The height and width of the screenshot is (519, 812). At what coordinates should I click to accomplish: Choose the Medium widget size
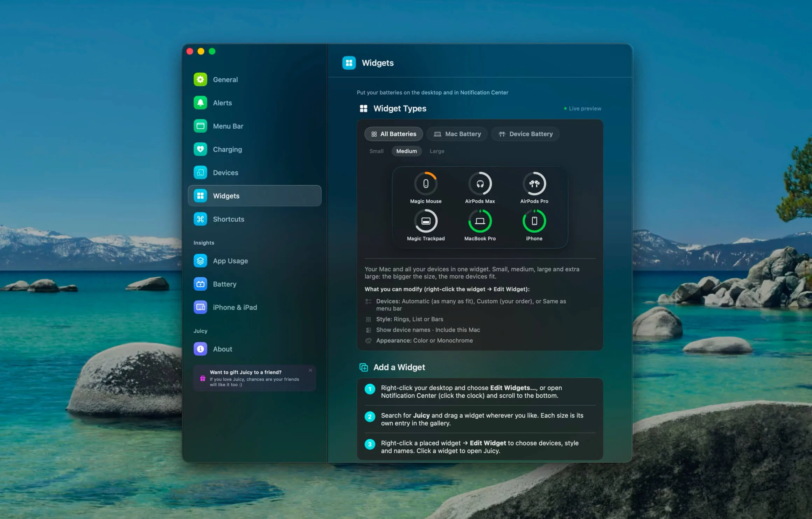(407, 151)
